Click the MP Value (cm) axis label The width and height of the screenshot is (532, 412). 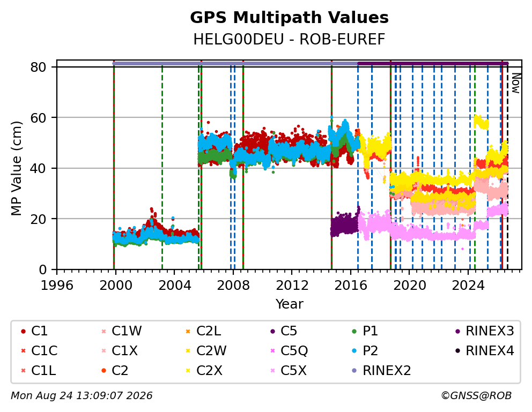point(16,168)
